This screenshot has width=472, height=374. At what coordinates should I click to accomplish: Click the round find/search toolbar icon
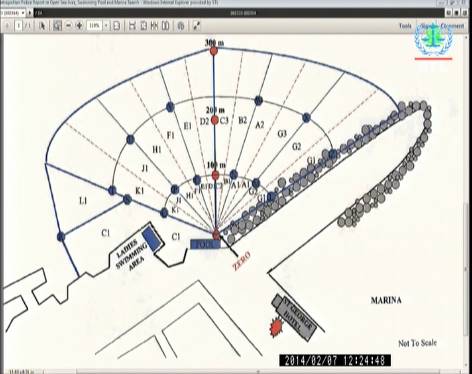(181, 26)
